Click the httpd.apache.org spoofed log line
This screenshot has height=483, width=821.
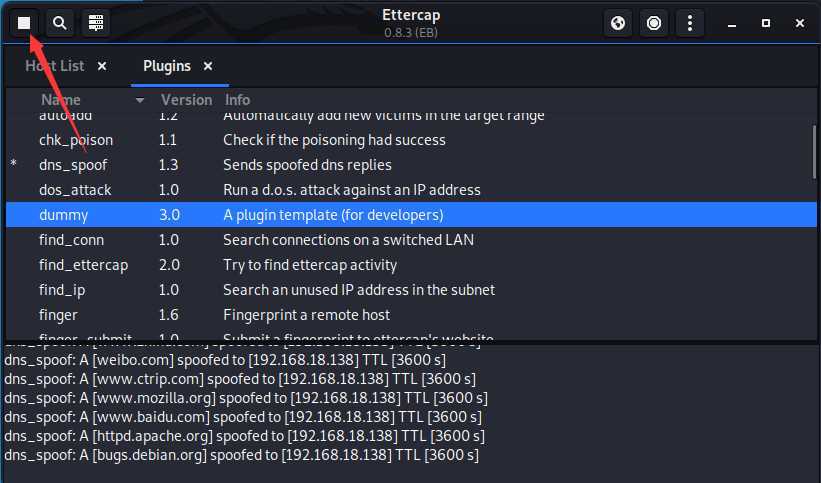click(x=245, y=436)
